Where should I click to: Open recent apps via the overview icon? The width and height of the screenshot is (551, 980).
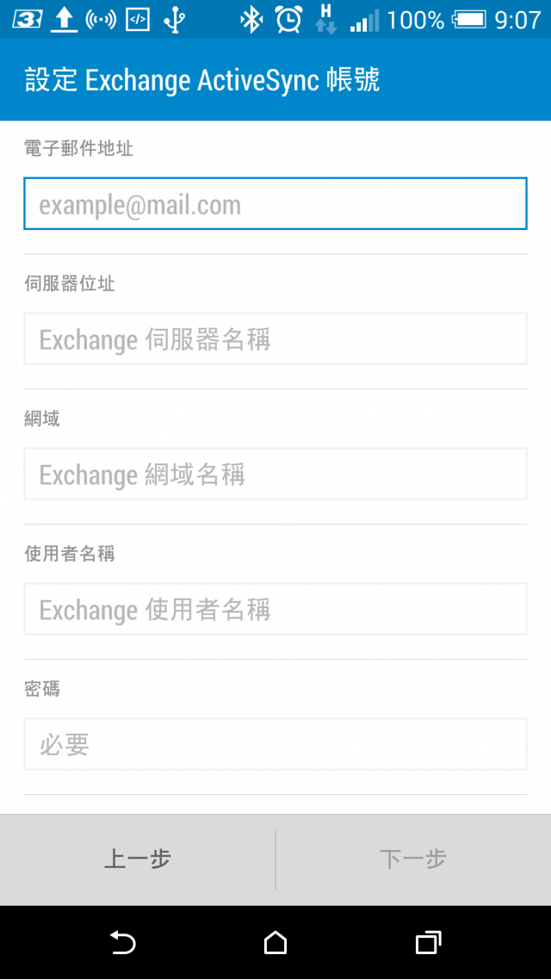429,942
